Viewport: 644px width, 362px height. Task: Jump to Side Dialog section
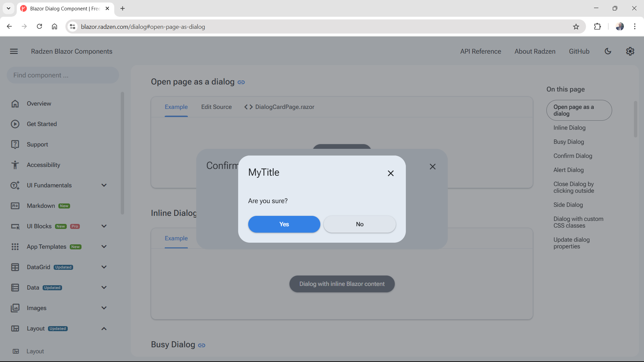coord(568,205)
